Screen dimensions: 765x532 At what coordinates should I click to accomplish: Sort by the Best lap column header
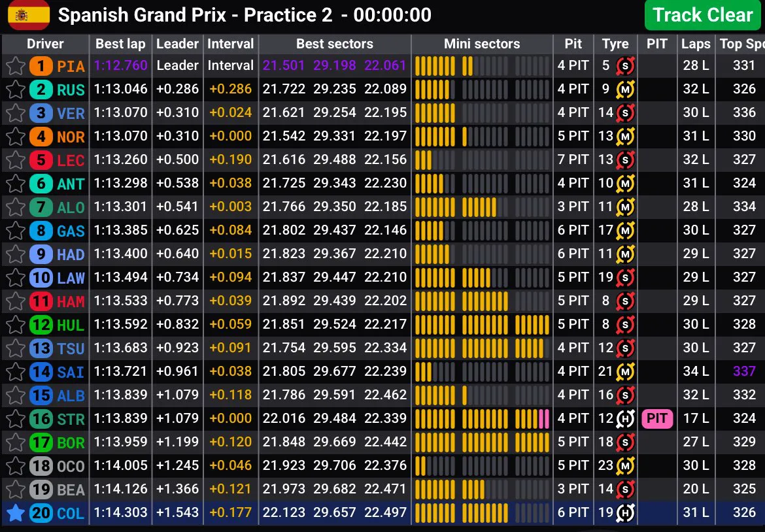(120, 44)
